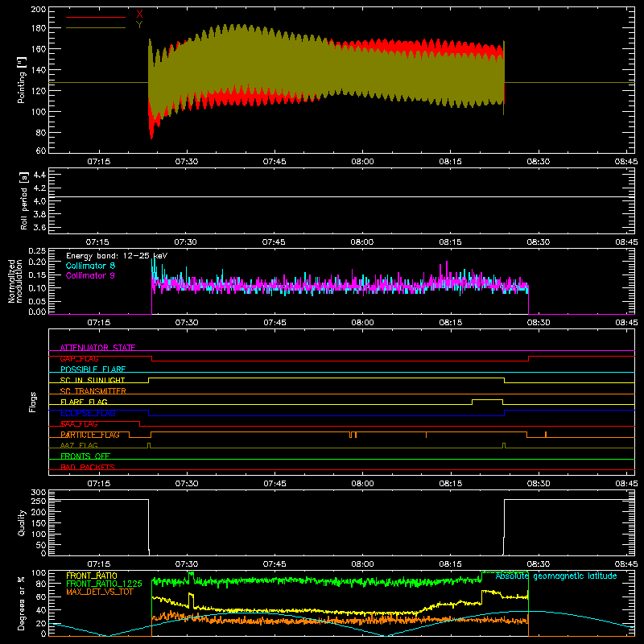Image resolution: width=644 pixels, height=644 pixels.
Task: Click the 08:00 time label under Quality plot
Action: click(x=362, y=564)
